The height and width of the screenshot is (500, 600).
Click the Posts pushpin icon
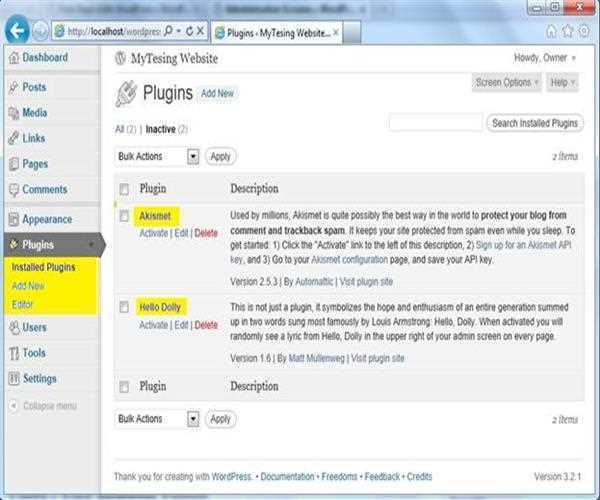[12, 88]
